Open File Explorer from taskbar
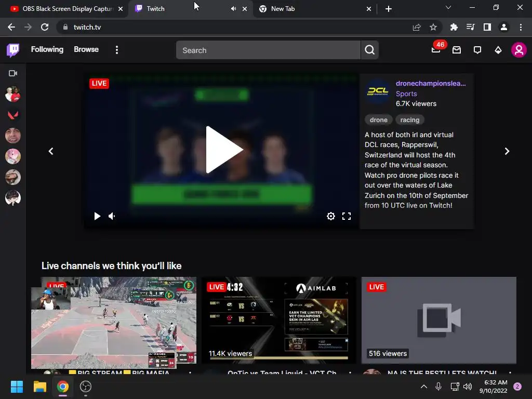 coord(39,387)
